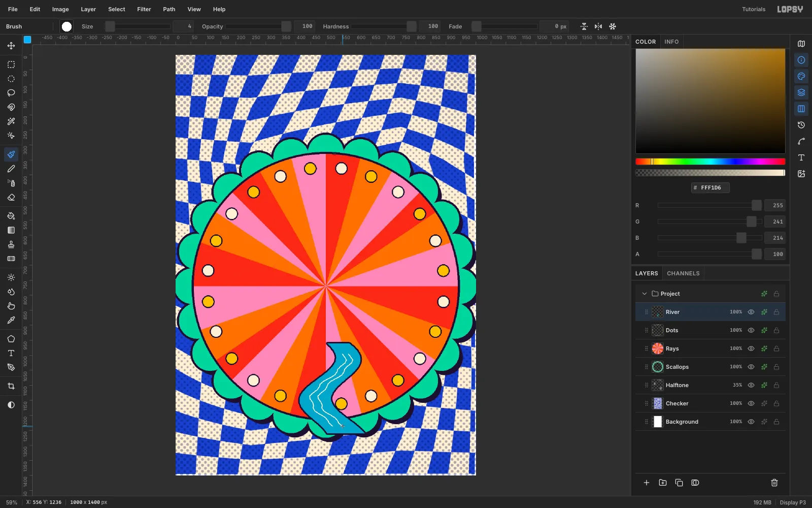Open the Tutorials link

(x=754, y=9)
